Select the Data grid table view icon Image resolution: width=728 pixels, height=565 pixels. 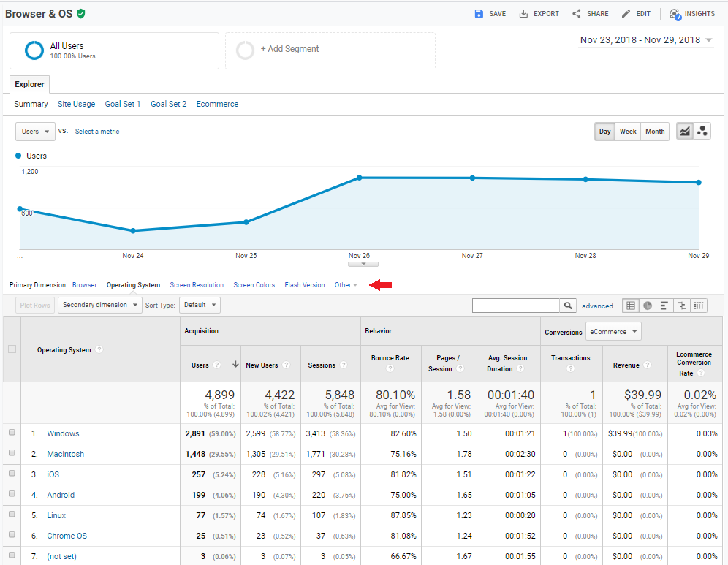(630, 305)
